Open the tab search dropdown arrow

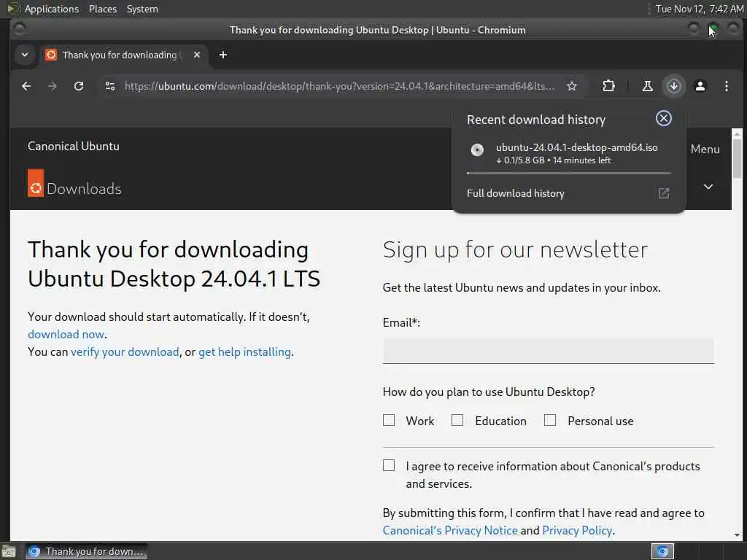point(25,55)
